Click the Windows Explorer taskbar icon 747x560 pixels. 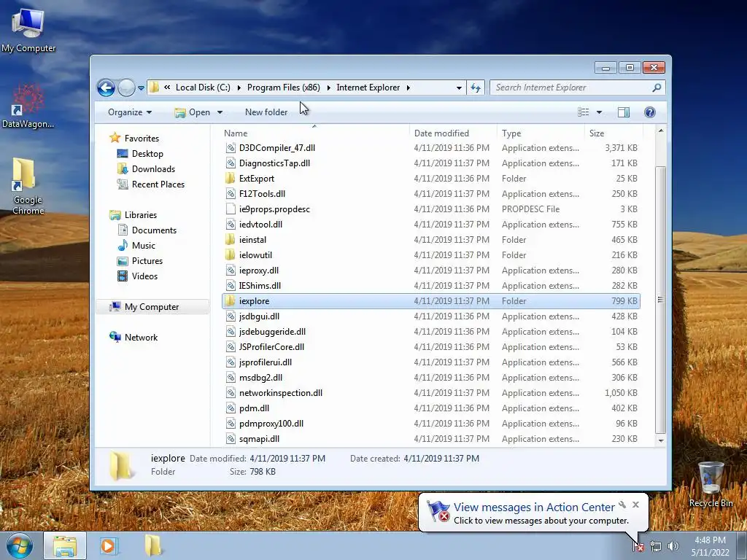pyautogui.click(x=65, y=545)
